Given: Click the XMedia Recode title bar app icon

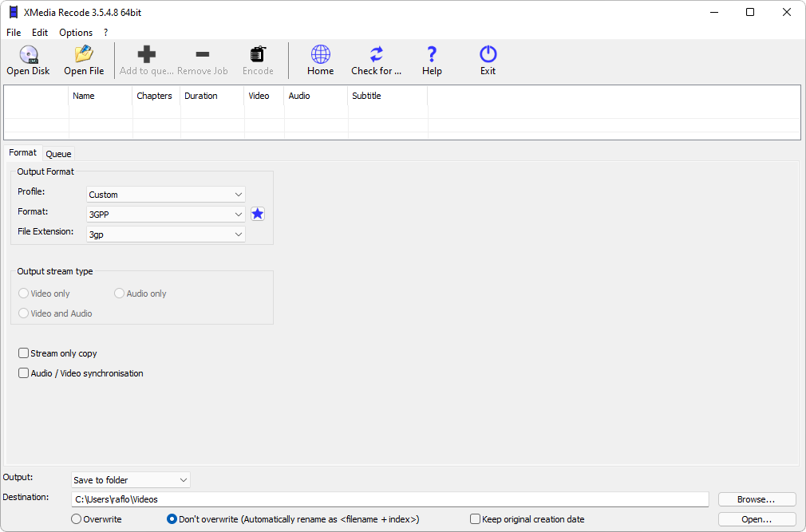Looking at the screenshot, I should click(x=14, y=12).
